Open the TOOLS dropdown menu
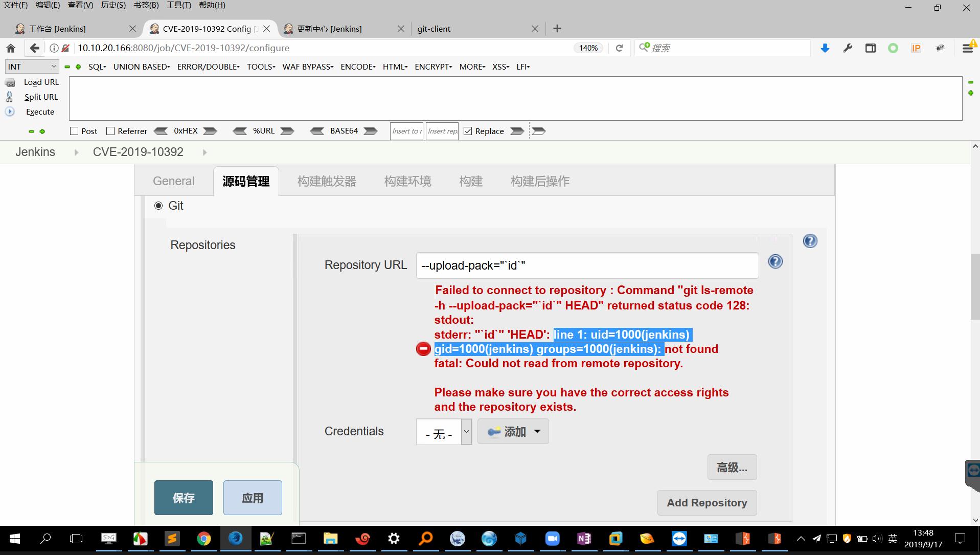980x555 pixels. pyautogui.click(x=261, y=66)
